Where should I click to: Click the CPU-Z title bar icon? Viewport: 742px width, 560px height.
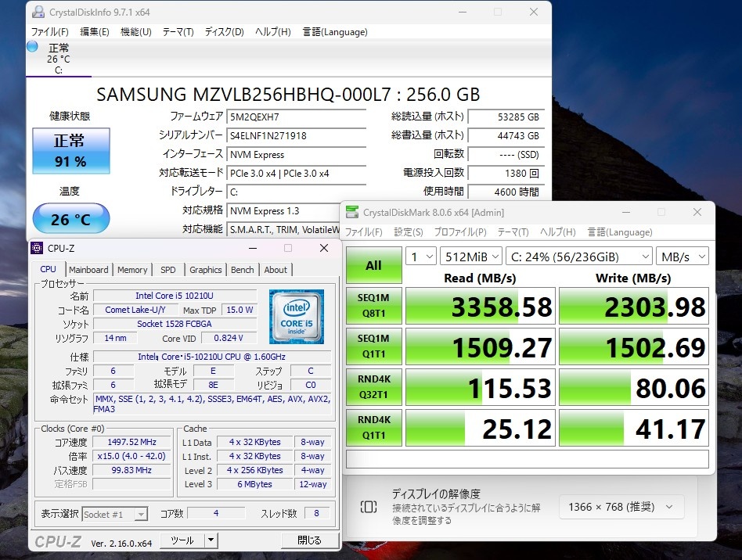(37, 248)
